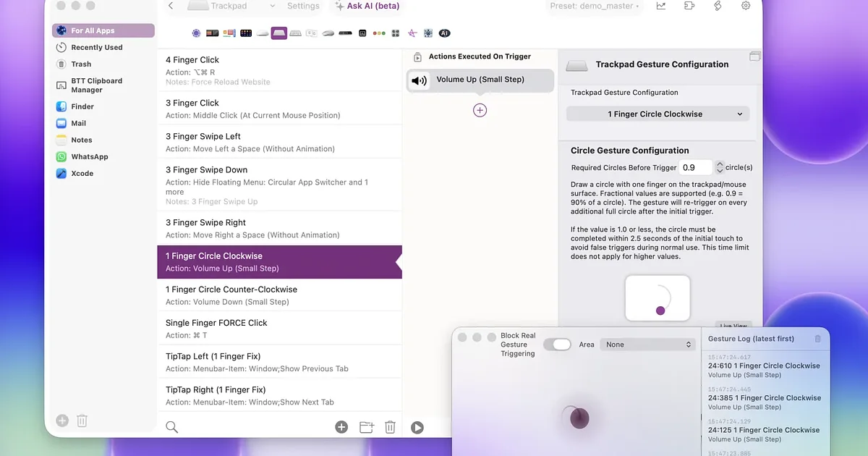Open the Preset demo_master dropdown

pos(594,6)
